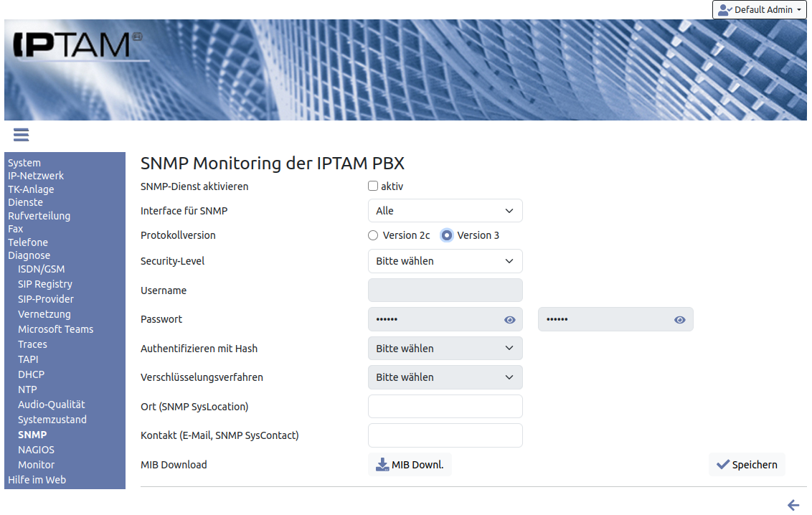Open Systemzustand diagnose page
Viewport: 812px width, 515px height.
click(52, 420)
